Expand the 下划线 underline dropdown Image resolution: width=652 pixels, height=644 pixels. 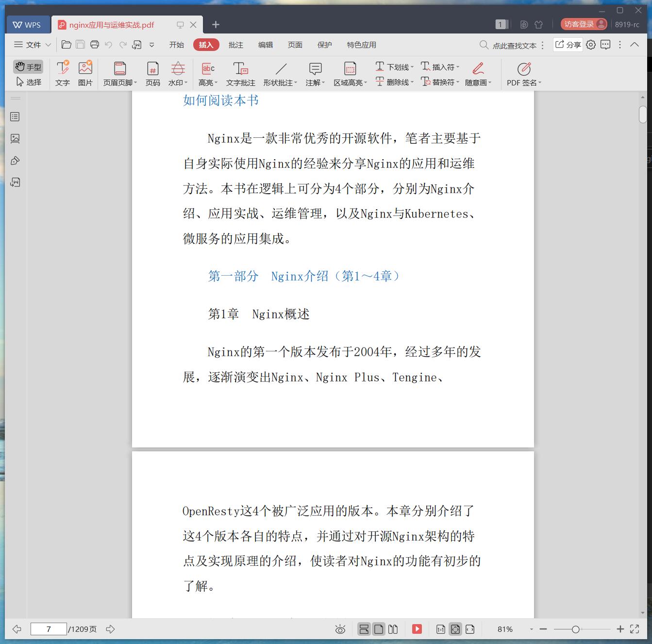point(412,67)
